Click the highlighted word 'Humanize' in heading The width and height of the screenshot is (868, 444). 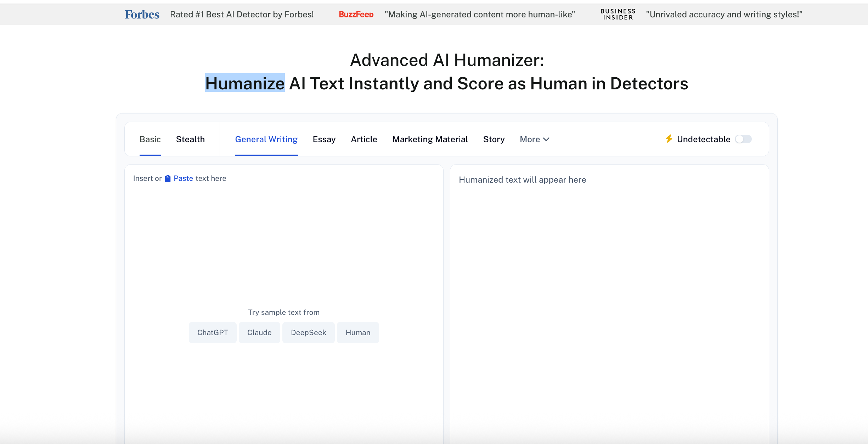coord(245,83)
